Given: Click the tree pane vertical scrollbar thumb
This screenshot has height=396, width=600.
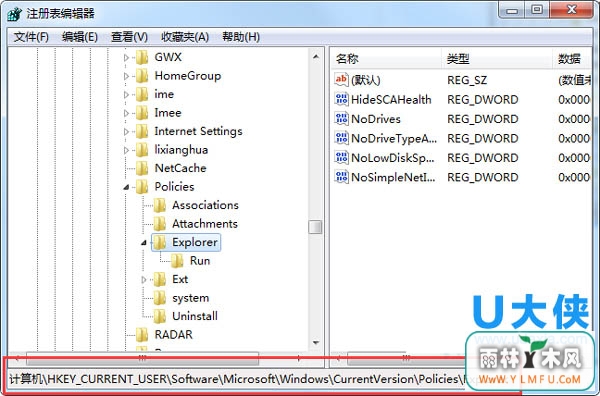Looking at the screenshot, I should point(315,227).
